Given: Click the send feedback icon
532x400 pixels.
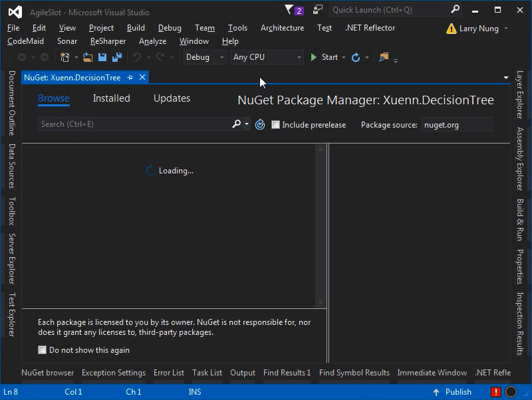Looking at the screenshot, I should click(x=318, y=10).
